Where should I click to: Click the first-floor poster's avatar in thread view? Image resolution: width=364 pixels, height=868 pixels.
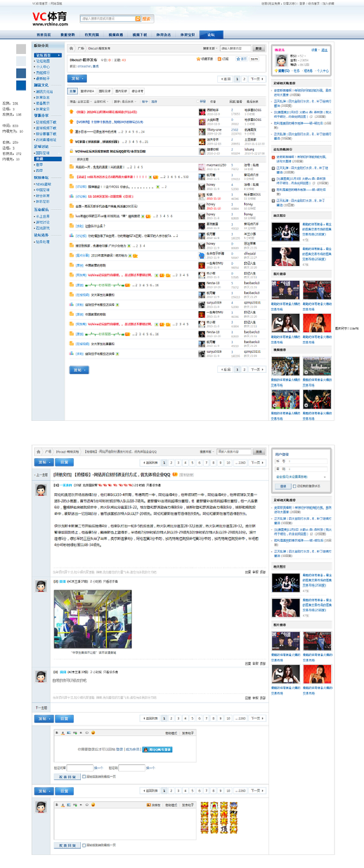[x=41, y=490]
